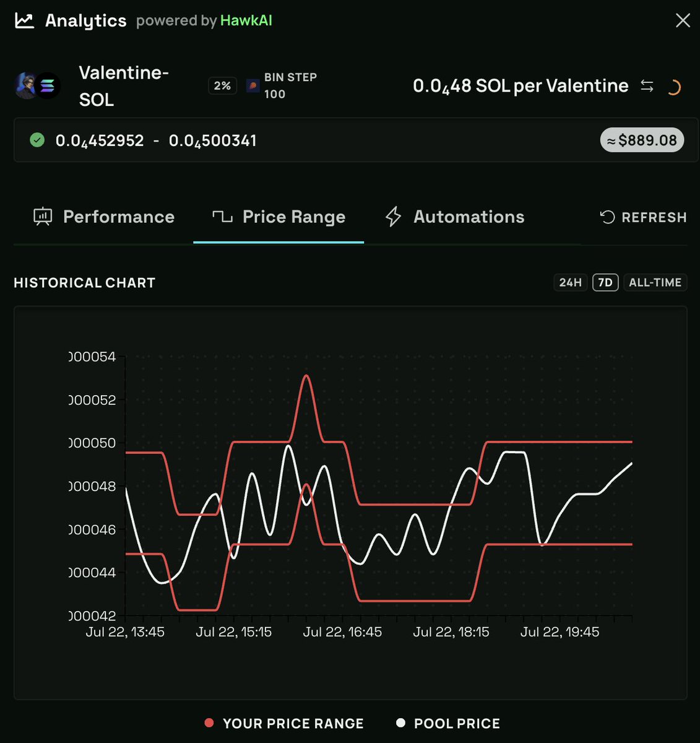Click the Valentine token avatar icon
This screenshot has width=700, height=743.
point(25,85)
